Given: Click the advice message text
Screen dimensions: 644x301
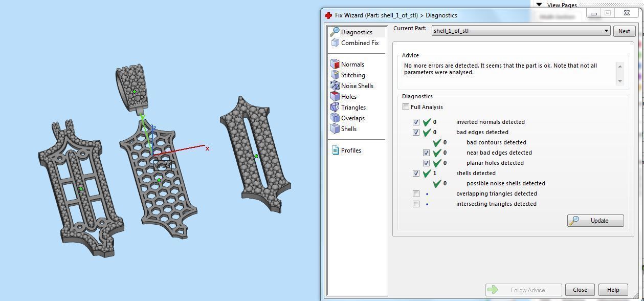Looking at the screenshot, I should (x=500, y=69).
